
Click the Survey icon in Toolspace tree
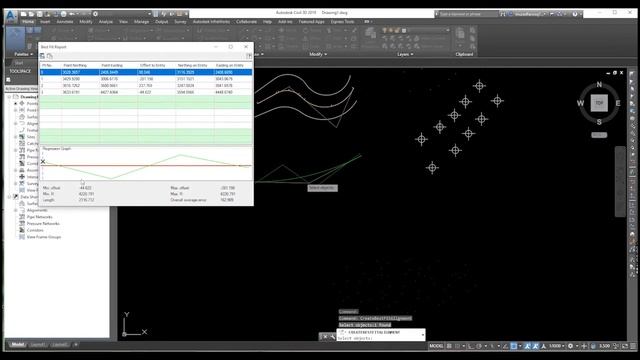coord(22,184)
